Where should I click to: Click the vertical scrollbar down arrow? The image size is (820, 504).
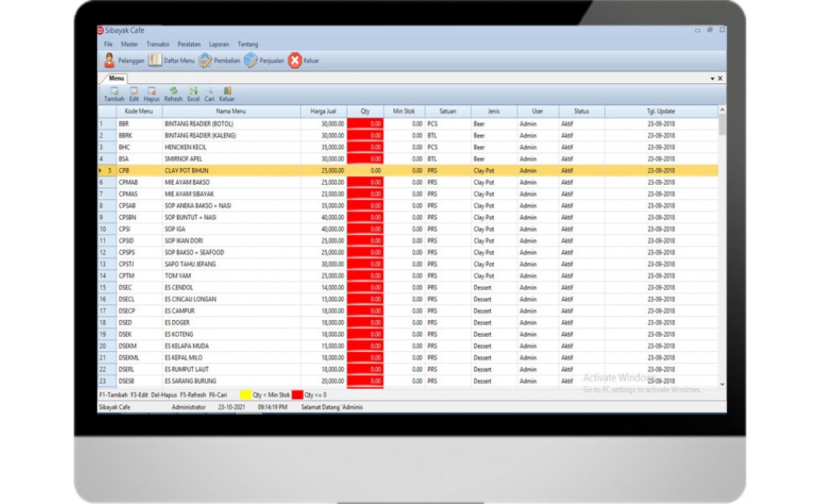[x=722, y=384]
